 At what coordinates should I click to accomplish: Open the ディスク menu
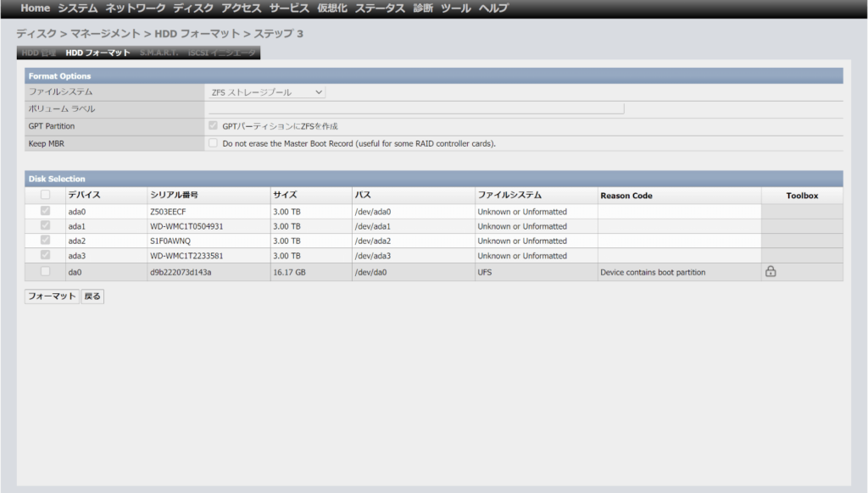(x=193, y=8)
